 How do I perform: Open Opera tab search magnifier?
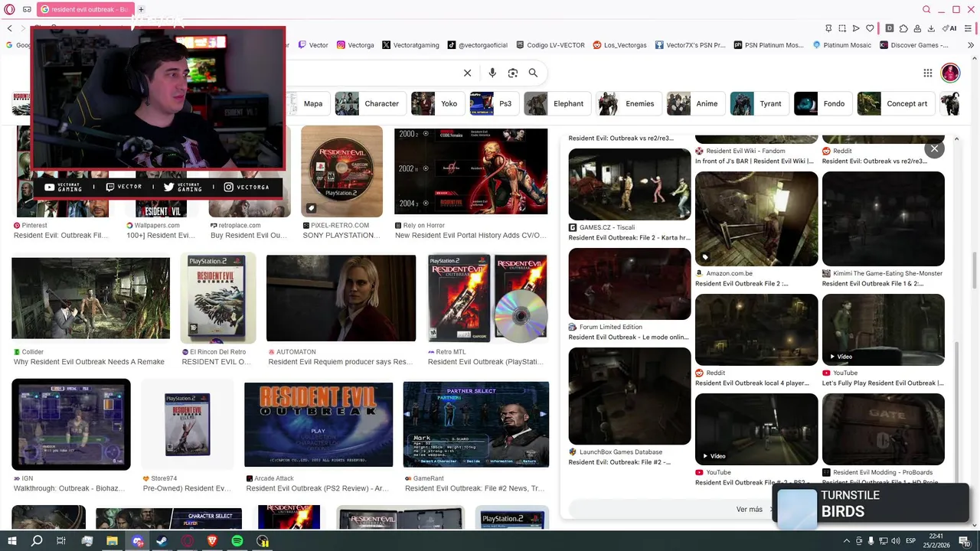926,9
